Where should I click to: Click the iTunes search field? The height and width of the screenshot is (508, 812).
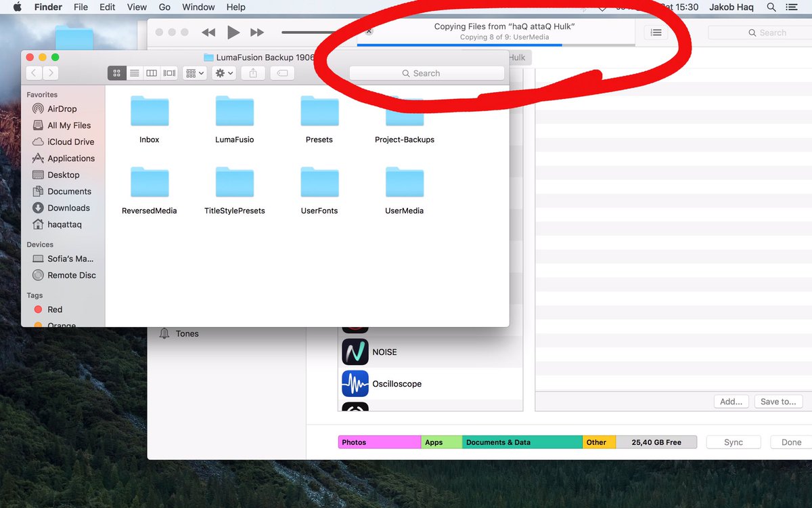coord(760,33)
